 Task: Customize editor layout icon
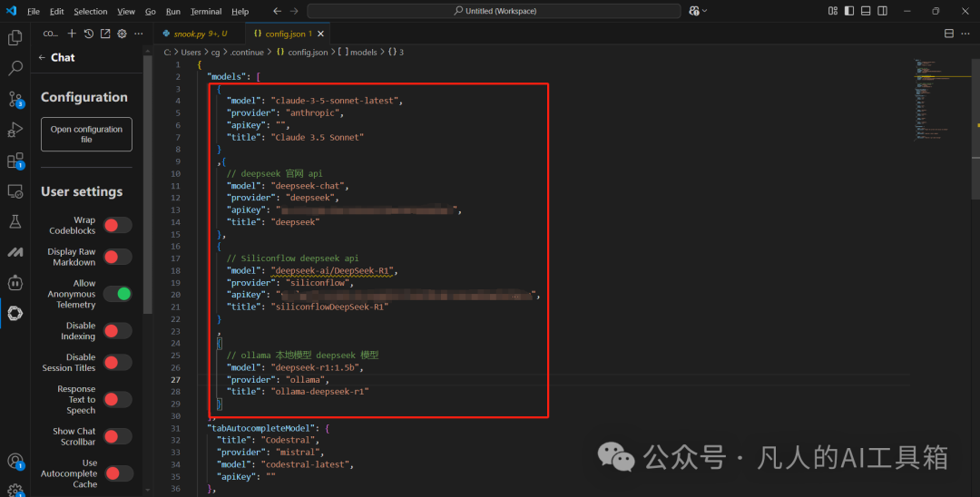click(x=832, y=11)
